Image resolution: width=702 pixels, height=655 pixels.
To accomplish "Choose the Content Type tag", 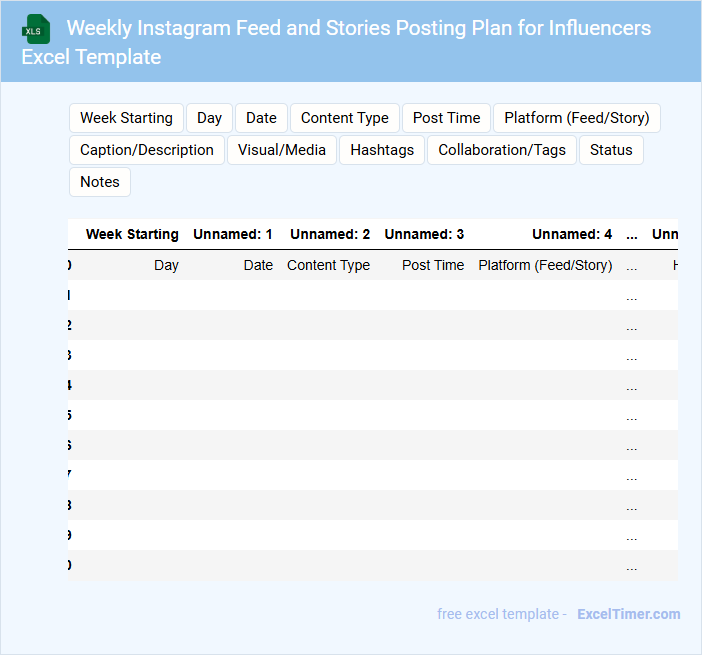I will coord(344,118).
